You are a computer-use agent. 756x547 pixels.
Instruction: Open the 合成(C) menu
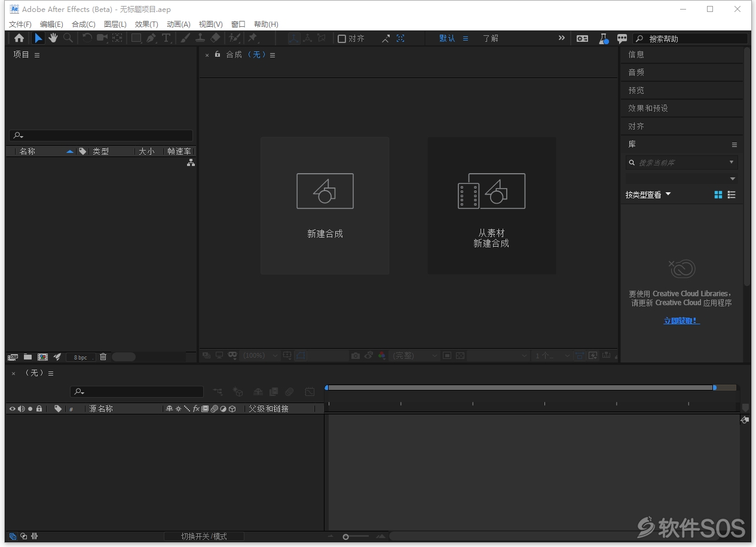tap(84, 24)
